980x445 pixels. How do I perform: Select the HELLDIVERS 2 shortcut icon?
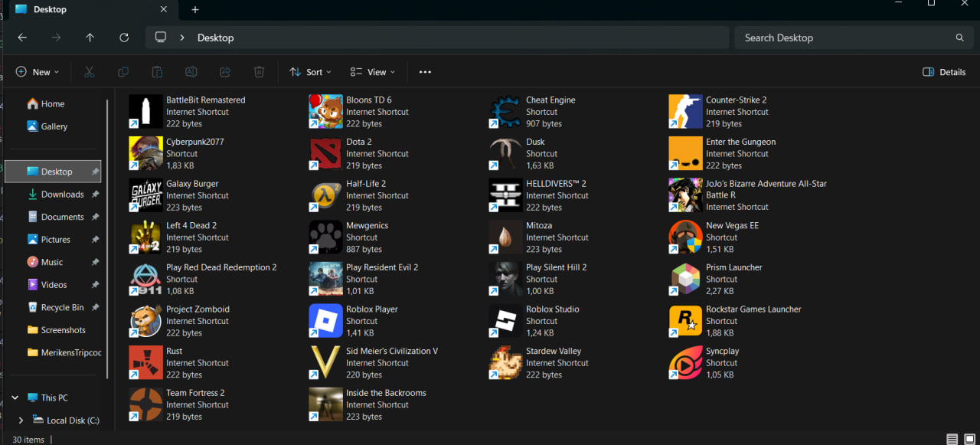[505, 195]
